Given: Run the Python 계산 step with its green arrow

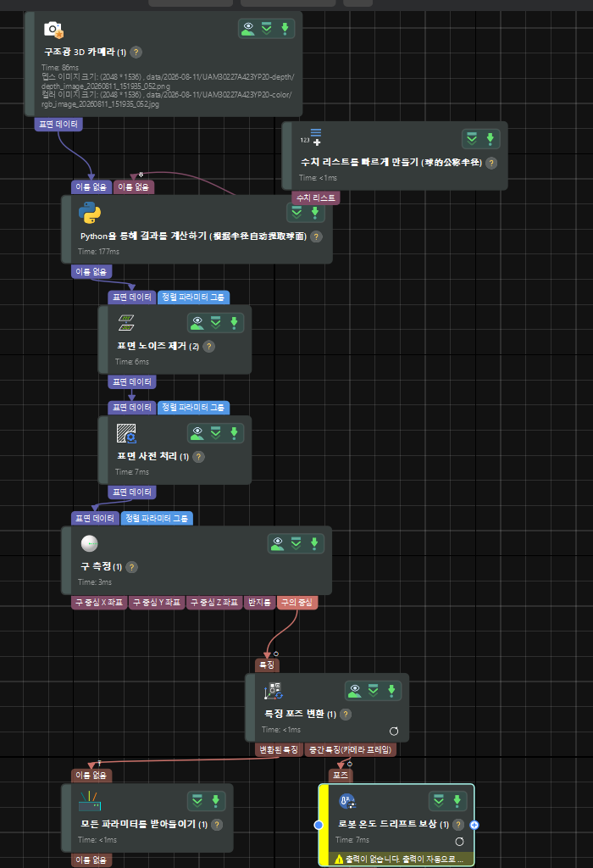Looking at the screenshot, I should click(x=315, y=212).
